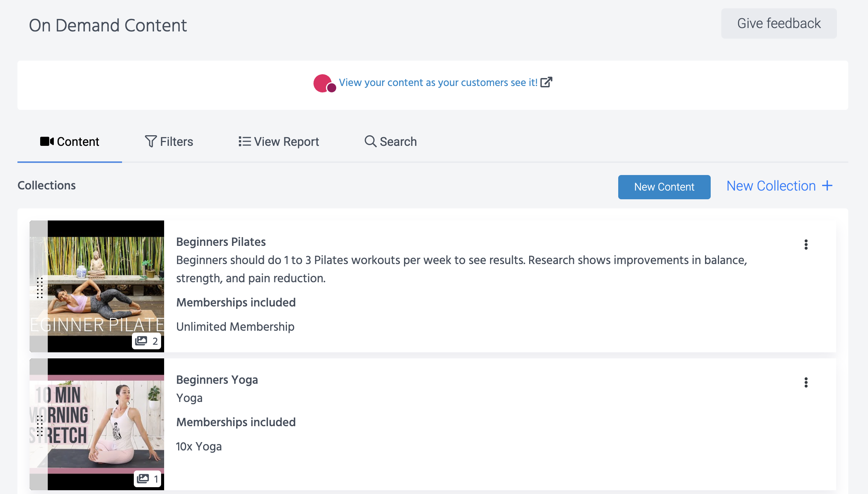Open the kebab menu for Beginners Pilates
Screen dimensions: 868x494
point(806,245)
